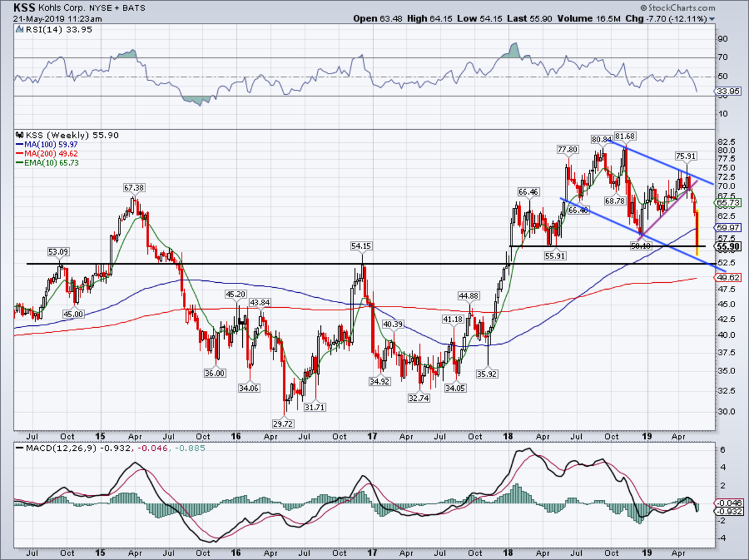Click the -0.932 MACD axis tag
749x560 pixels.
tap(728, 511)
